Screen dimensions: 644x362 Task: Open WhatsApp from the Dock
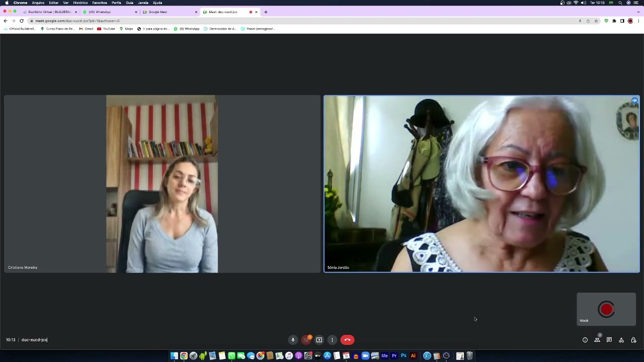[231, 355]
